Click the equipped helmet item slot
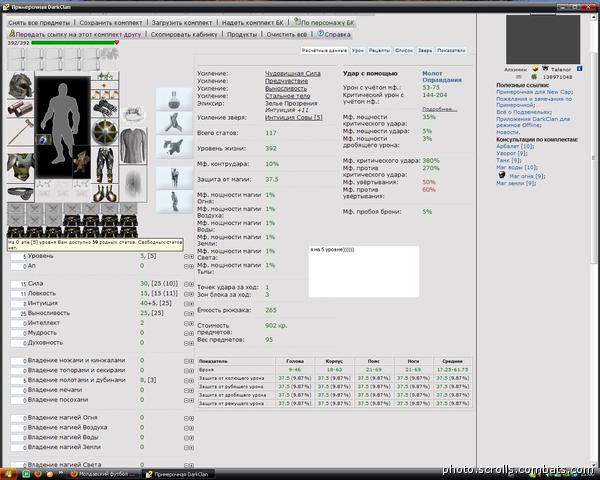Screen dimensions: 600x480 (20, 85)
